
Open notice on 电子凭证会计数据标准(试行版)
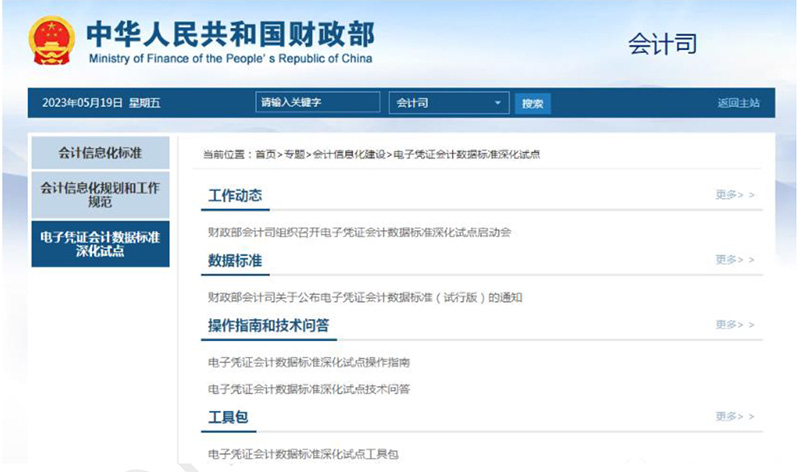pos(365,297)
